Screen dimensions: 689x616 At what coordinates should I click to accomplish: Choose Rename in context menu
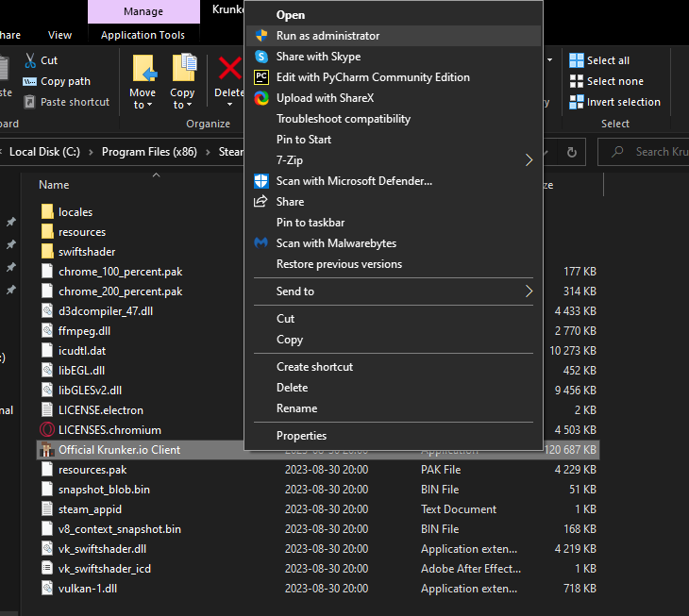point(394,408)
